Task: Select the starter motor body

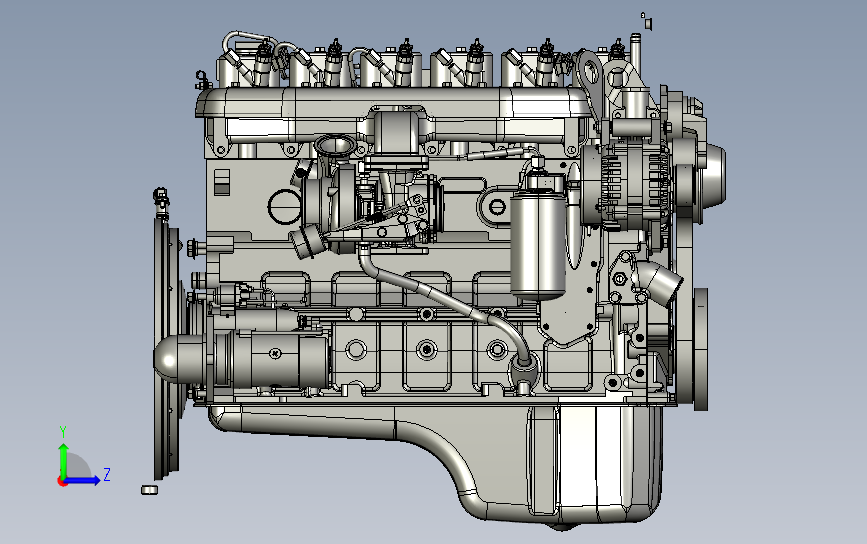Action: click(x=273, y=359)
